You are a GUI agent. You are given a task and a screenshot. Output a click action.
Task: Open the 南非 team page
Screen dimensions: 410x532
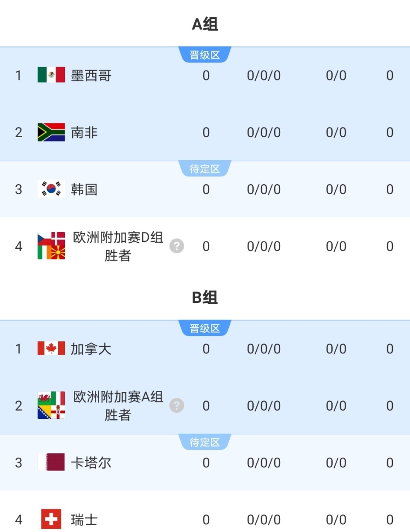point(84,132)
